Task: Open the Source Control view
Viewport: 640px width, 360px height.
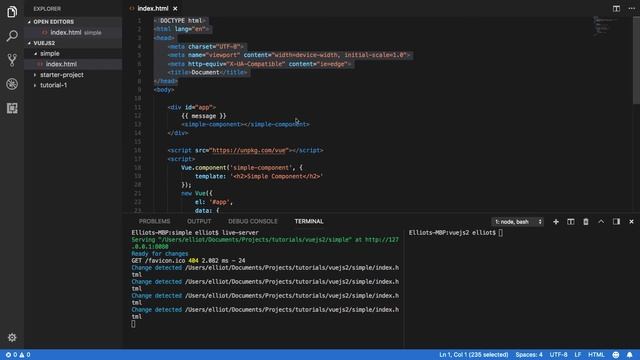Action: [x=12, y=60]
